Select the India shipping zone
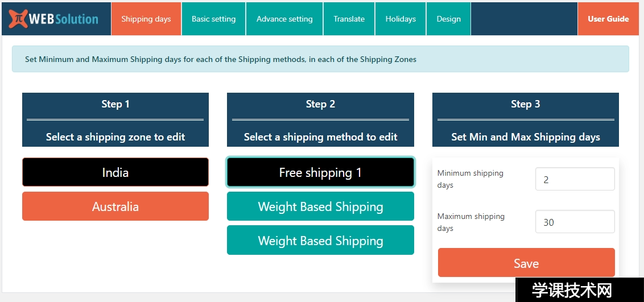Screen dimensions: 644x302 [115, 172]
